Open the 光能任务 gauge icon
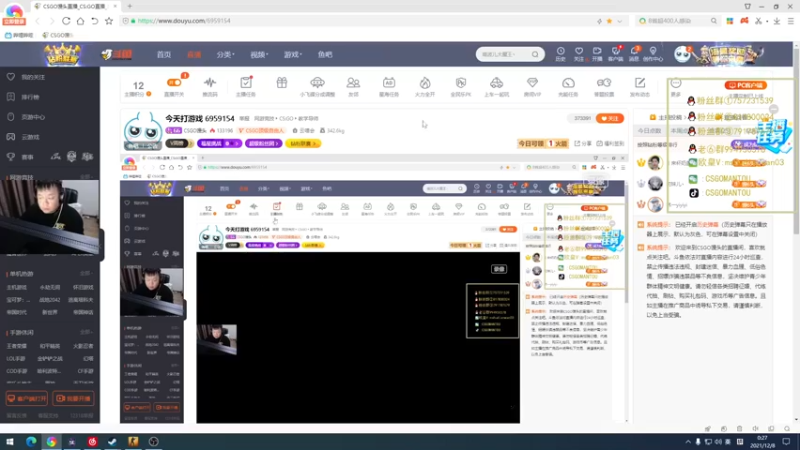 click(x=568, y=86)
